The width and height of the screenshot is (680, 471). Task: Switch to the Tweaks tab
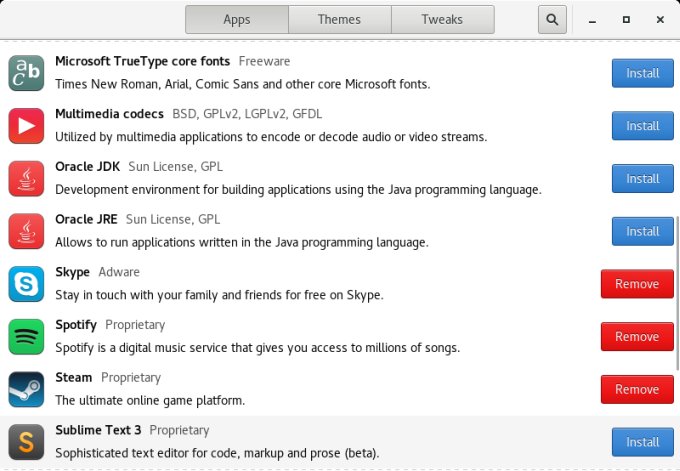[442, 19]
